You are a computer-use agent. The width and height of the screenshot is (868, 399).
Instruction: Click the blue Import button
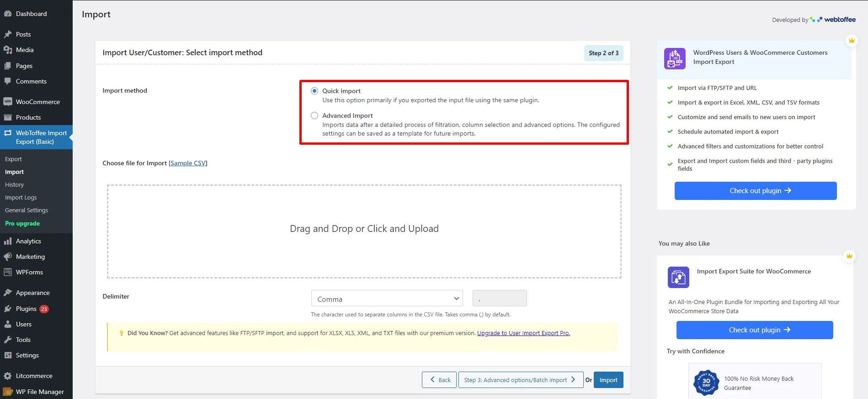[608, 380]
